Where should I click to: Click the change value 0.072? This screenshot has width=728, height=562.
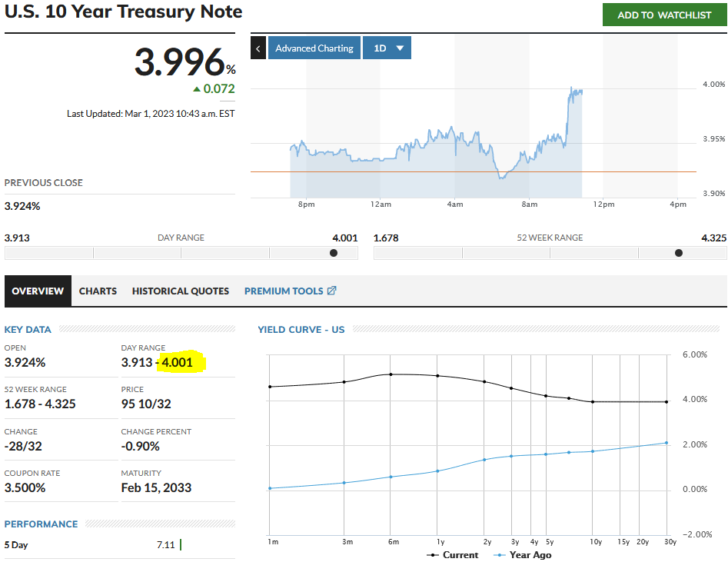219,88
